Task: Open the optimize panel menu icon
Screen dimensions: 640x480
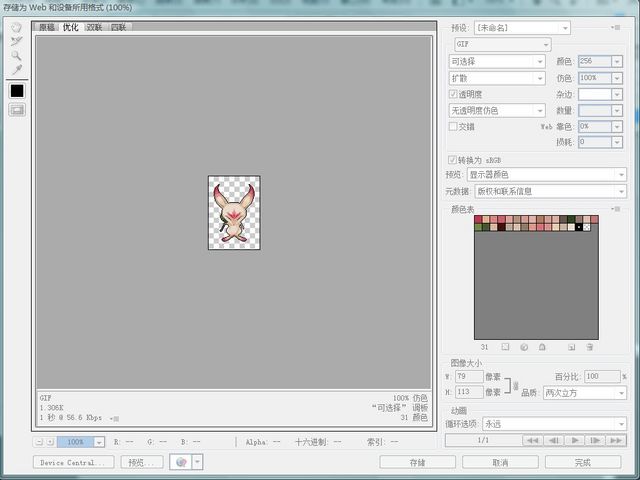Action: 616,28
